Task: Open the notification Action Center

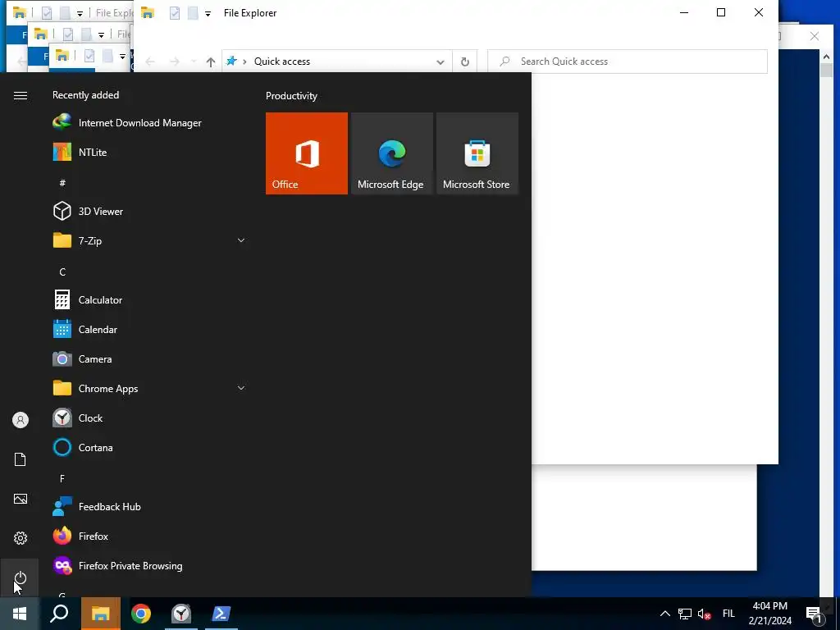Action: [815, 614]
